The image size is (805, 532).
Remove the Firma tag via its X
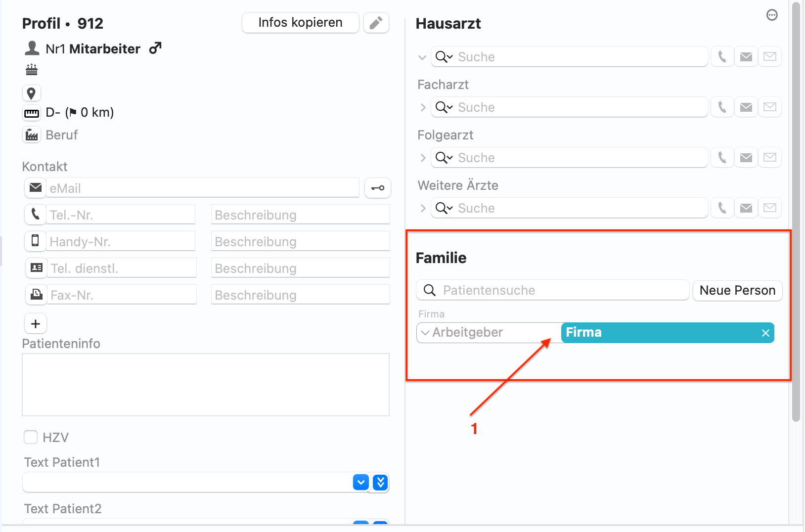click(x=765, y=333)
